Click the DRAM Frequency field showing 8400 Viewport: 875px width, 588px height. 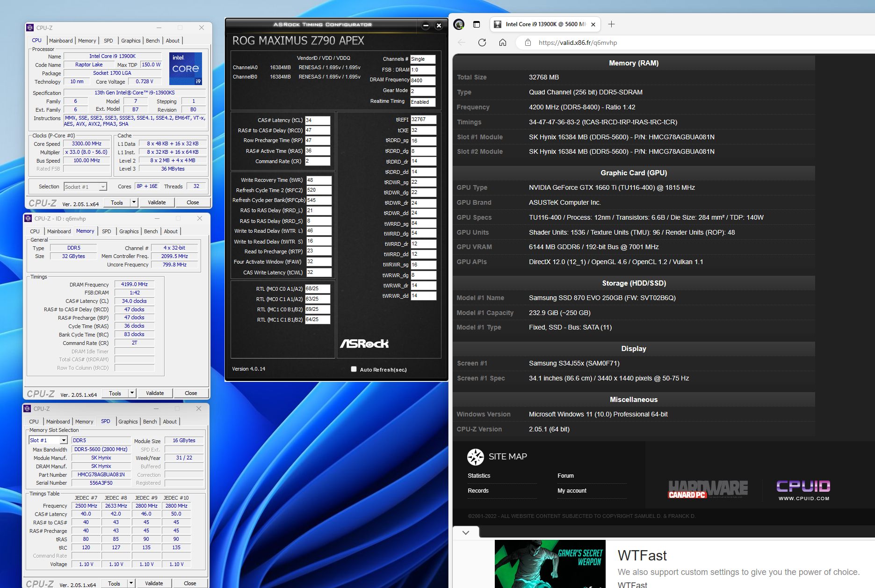pyautogui.click(x=423, y=80)
